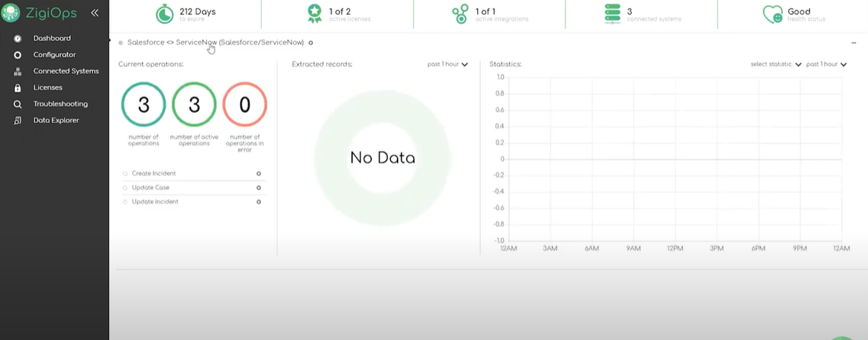This screenshot has height=340, width=868.
Task: Collapse the sidebar with double chevron
Action: pyautogui.click(x=94, y=13)
